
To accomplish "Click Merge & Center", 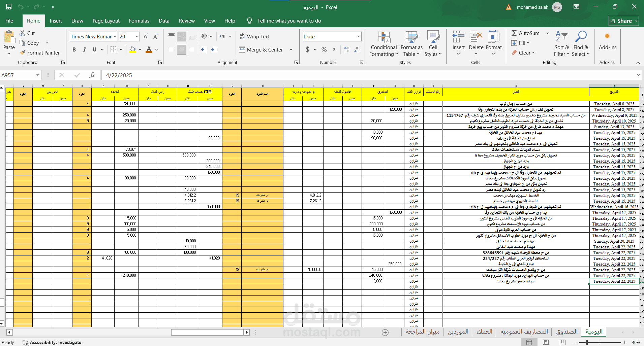I will tap(261, 49).
